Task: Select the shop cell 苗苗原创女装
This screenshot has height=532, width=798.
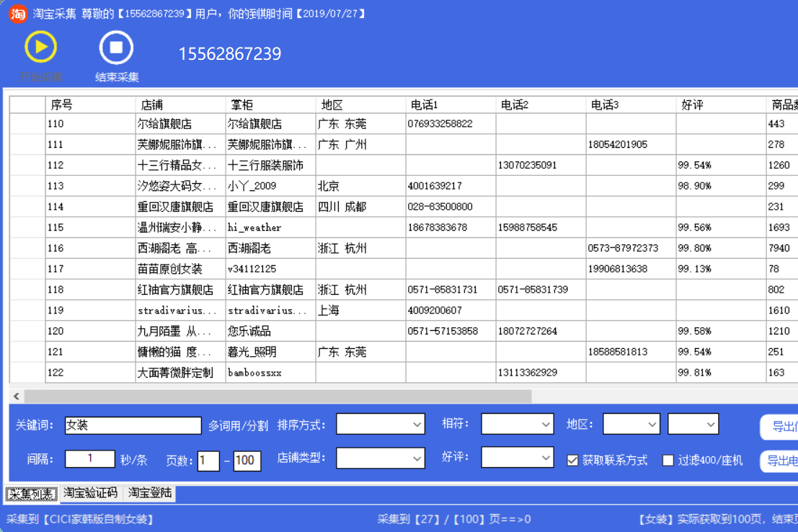Action: point(180,269)
